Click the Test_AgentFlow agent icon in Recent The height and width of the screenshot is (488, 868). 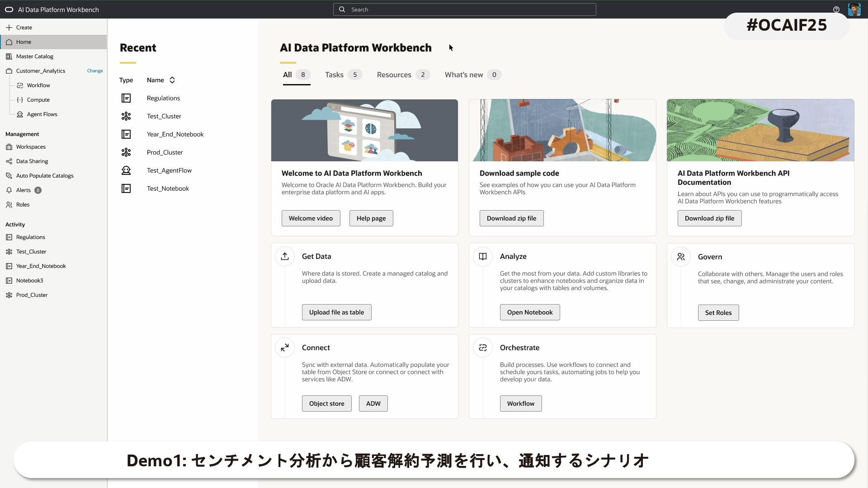click(126, 170)
